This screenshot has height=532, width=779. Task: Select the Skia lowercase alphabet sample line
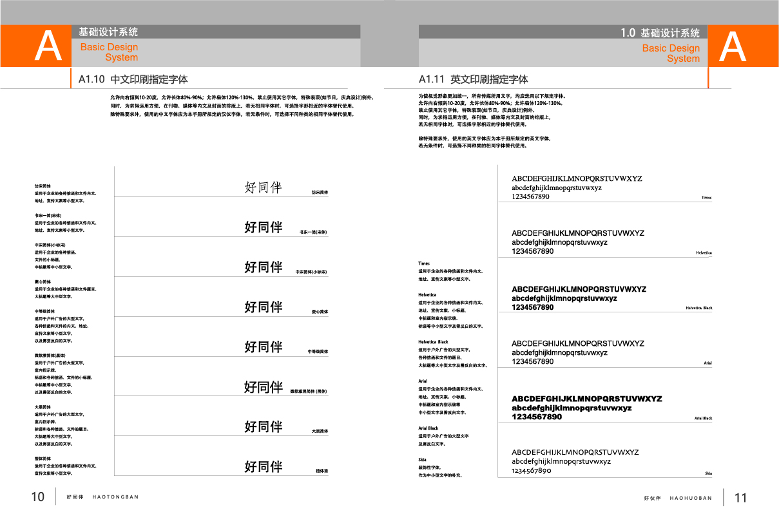click(x=561, y=461)
